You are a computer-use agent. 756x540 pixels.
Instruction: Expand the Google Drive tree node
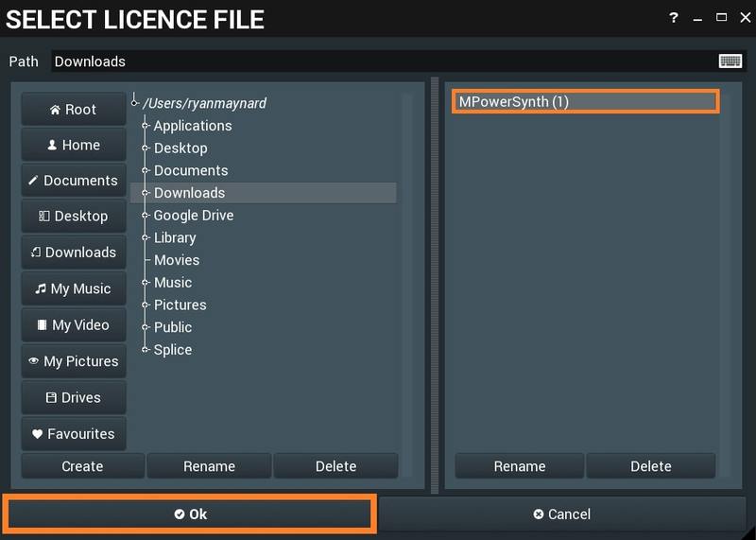point(146,216)
